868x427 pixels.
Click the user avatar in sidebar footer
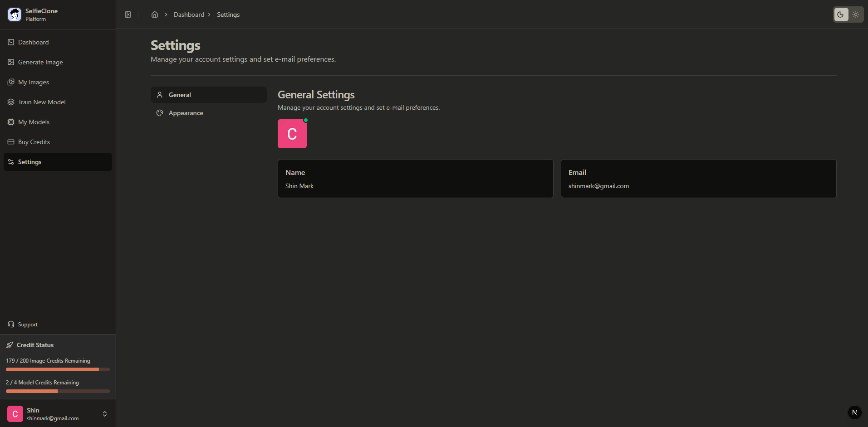[15, 414]
